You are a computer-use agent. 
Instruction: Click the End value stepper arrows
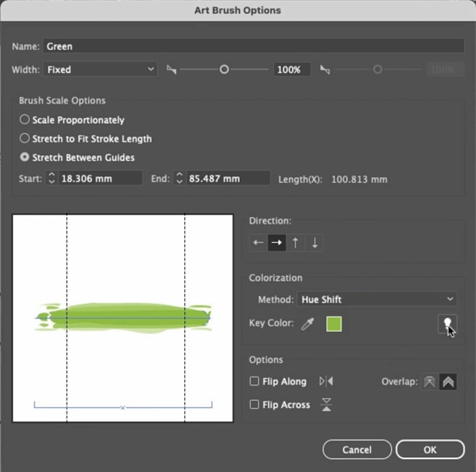(180, 178)
